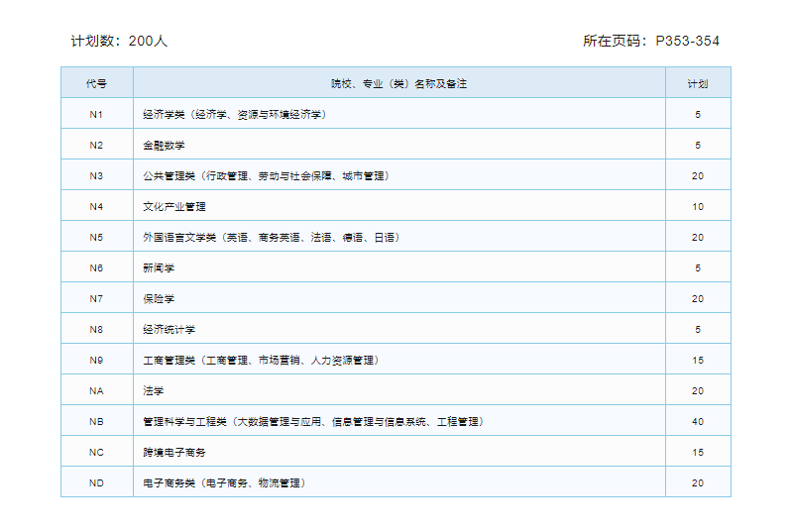
Task: Select the ND code cell
Action: (x=96, y=483)
